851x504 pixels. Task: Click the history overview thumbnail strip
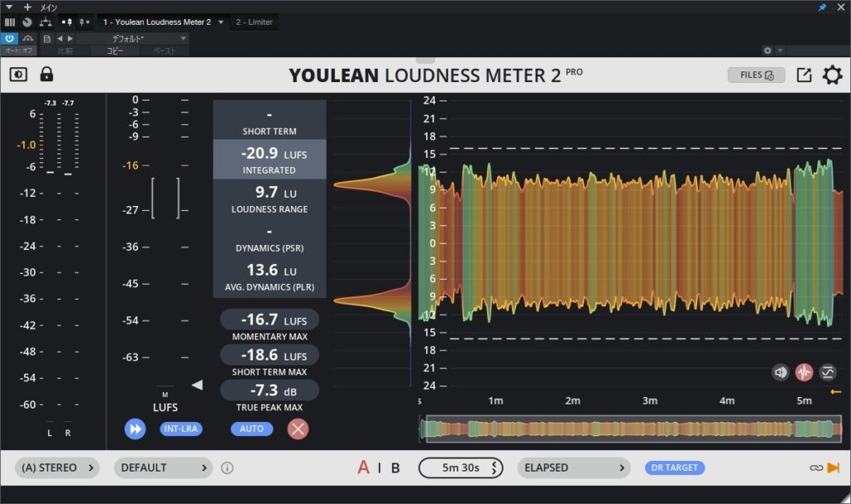[x=630, y=428]
